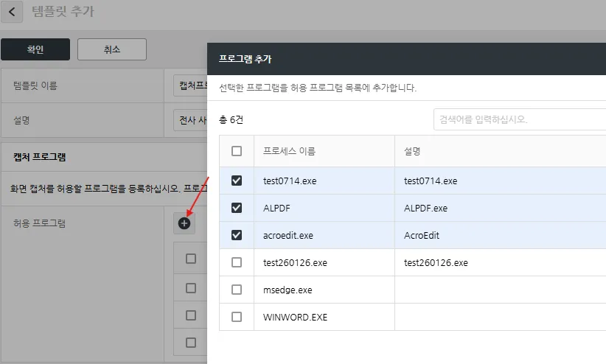Check the msedge.exe checkbox
Image resolution: width=606 pixels, height=364 pixels.
[x=237, y=290]
